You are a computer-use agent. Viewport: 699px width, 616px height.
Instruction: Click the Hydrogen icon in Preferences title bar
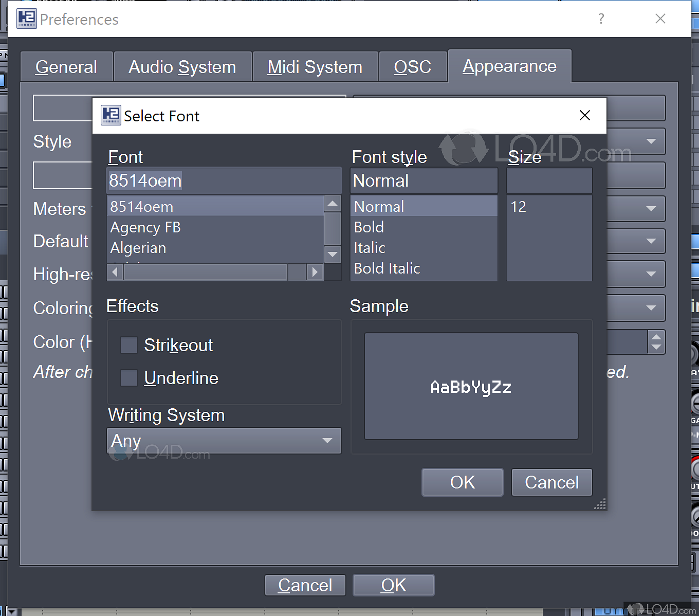27,19
